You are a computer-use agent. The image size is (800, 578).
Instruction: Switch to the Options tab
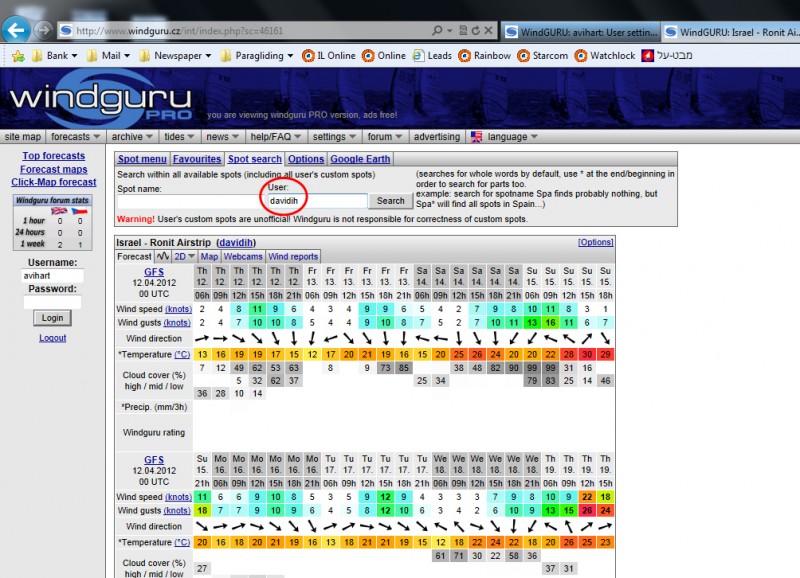(x=306, y=159)
